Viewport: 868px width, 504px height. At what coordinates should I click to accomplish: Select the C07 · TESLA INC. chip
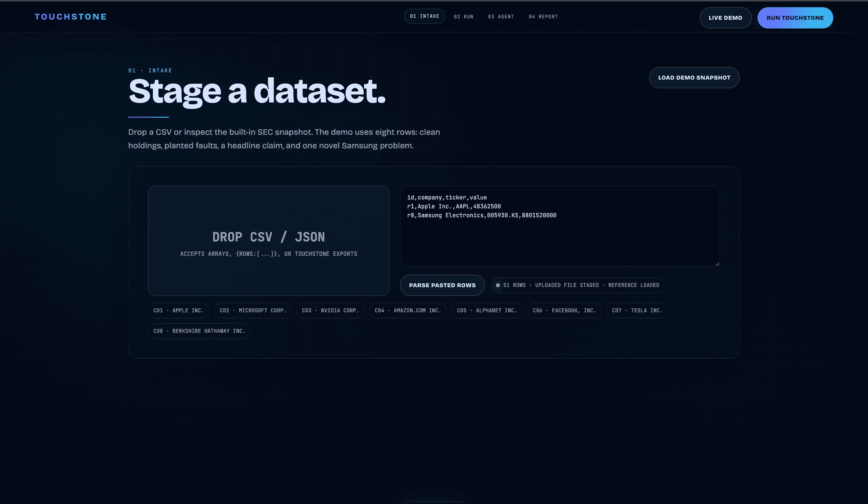point(637,311)
